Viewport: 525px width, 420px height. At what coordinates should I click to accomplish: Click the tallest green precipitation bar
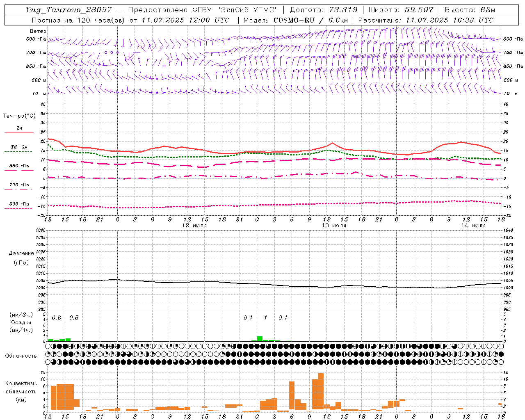point(260,339)
